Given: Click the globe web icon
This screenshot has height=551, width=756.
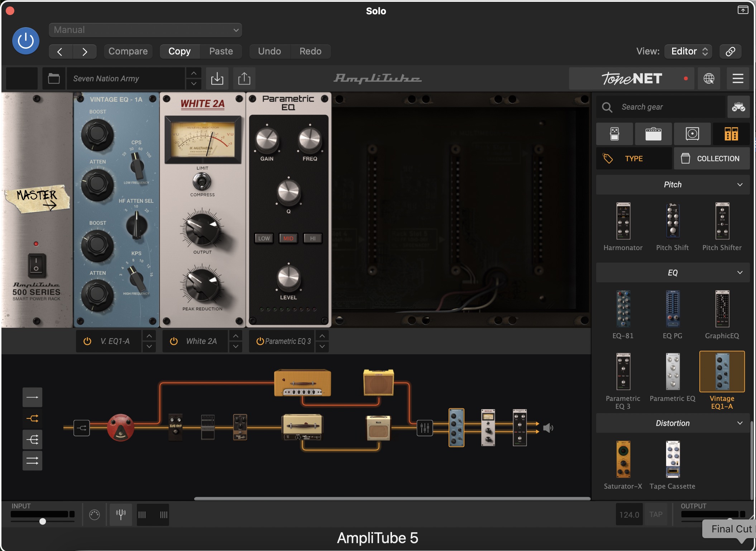Looking at the screenshot, I should pyautogui.click(x=709, y=78).
